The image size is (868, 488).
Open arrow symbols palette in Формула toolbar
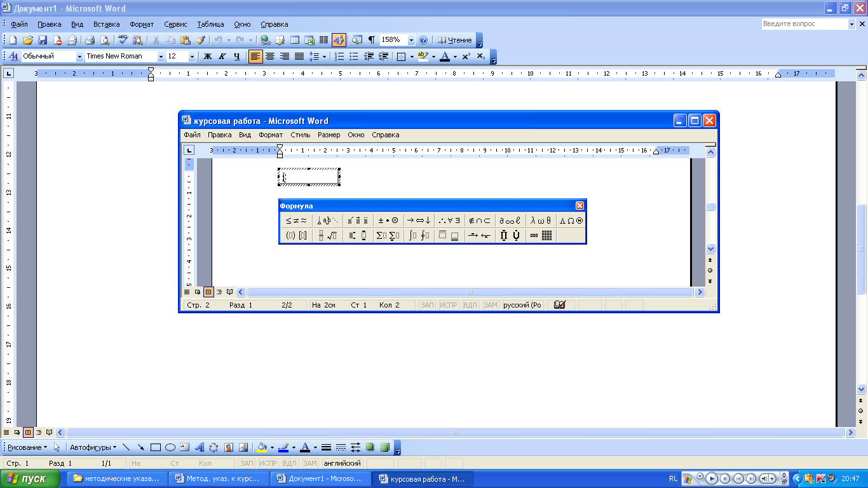coord(419,220)
